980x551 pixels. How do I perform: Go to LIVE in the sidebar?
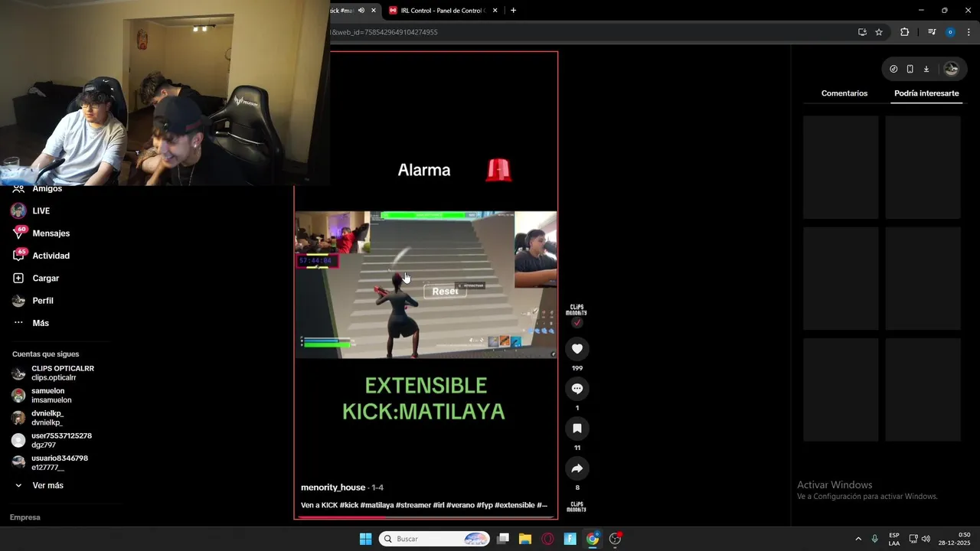pyautogui.click(x=41, y=210)
